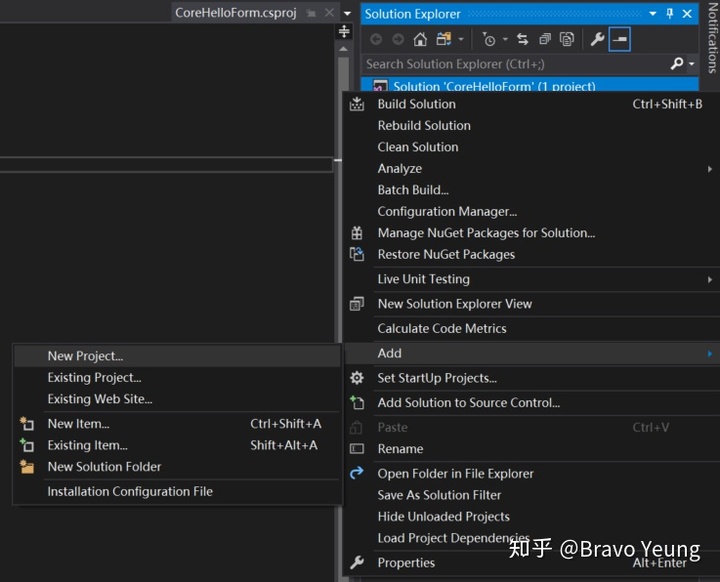Open Solution Explorer window position dropdown
Image resolution: width=720 pixels, height=582 pixels.
[x=652, y=14]
